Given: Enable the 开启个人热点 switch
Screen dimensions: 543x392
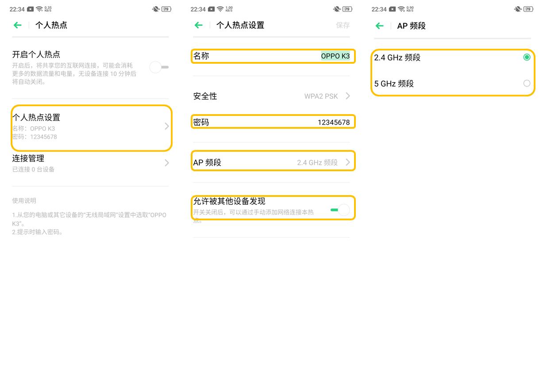Looking at the screenshot, I should pos(158,67).
